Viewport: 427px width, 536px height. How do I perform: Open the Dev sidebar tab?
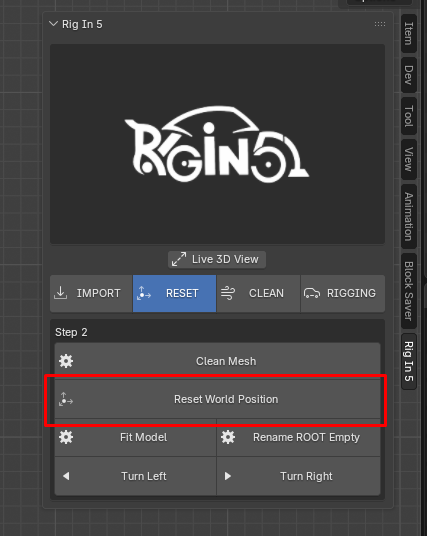coord(409,75)
